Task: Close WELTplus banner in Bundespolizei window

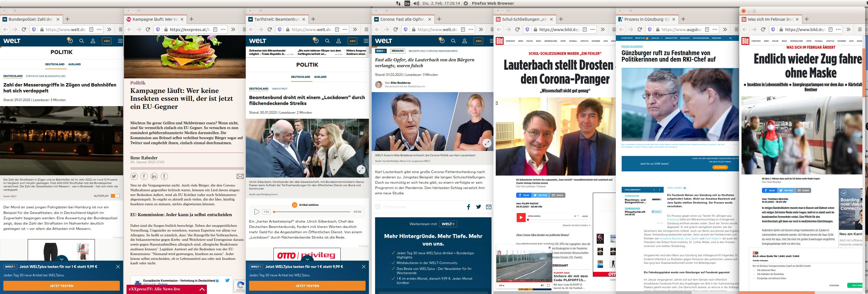Action: pos(118,267)
